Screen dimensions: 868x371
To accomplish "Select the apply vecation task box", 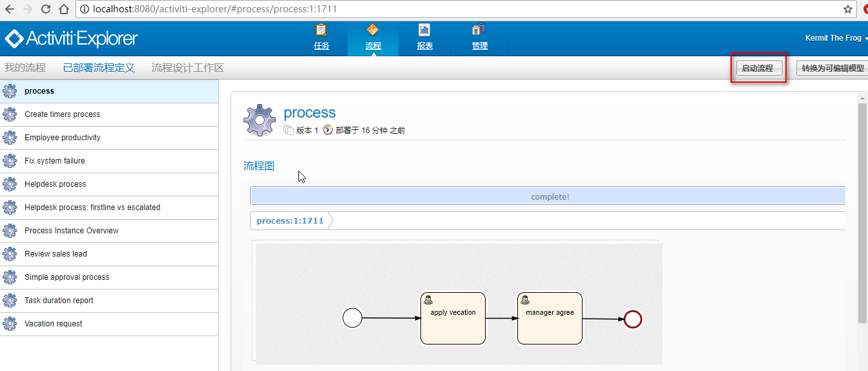I will [x=453, y=318].
